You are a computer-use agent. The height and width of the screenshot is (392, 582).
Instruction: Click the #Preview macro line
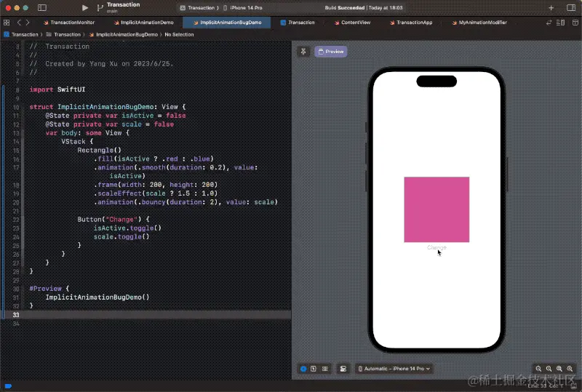click(x=49, y=289)
